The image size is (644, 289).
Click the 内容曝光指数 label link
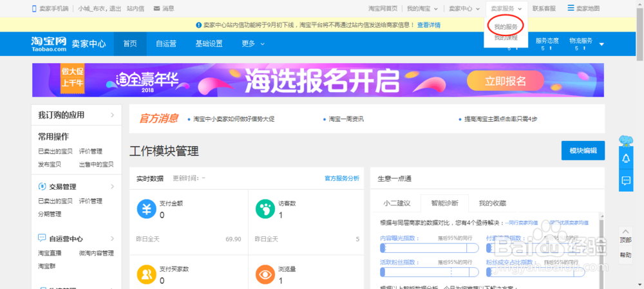click(400, 238)
